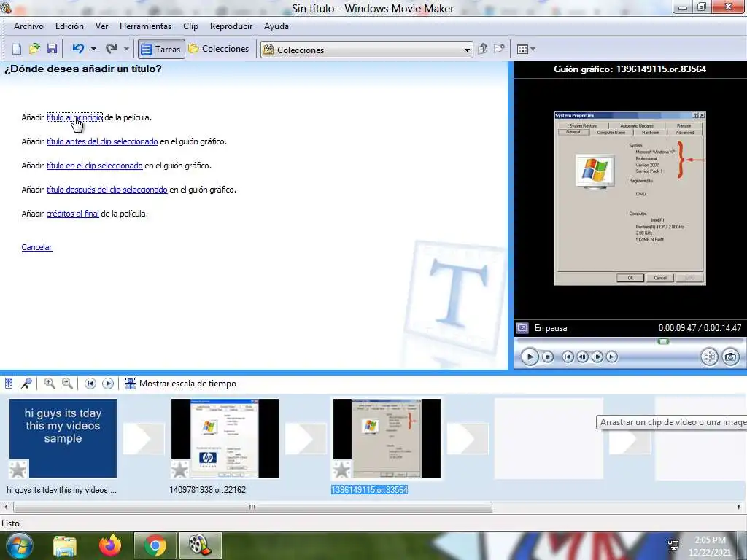Toggle full screen preview icon near 'En pausa'
Viewport: 747px width, 560px height.
(x=522, y=328)
